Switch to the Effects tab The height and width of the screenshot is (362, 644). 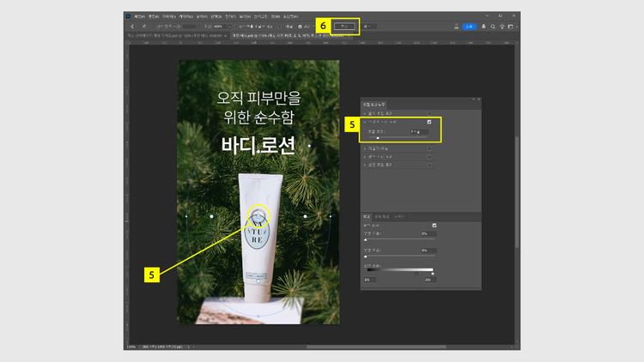click(367, 217)
